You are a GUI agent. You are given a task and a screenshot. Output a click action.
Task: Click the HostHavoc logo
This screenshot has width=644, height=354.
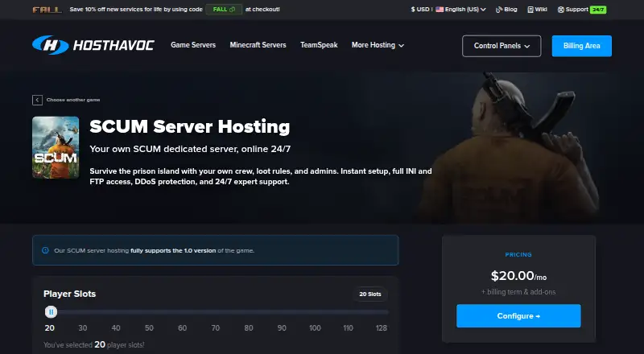tap(93, 45)
